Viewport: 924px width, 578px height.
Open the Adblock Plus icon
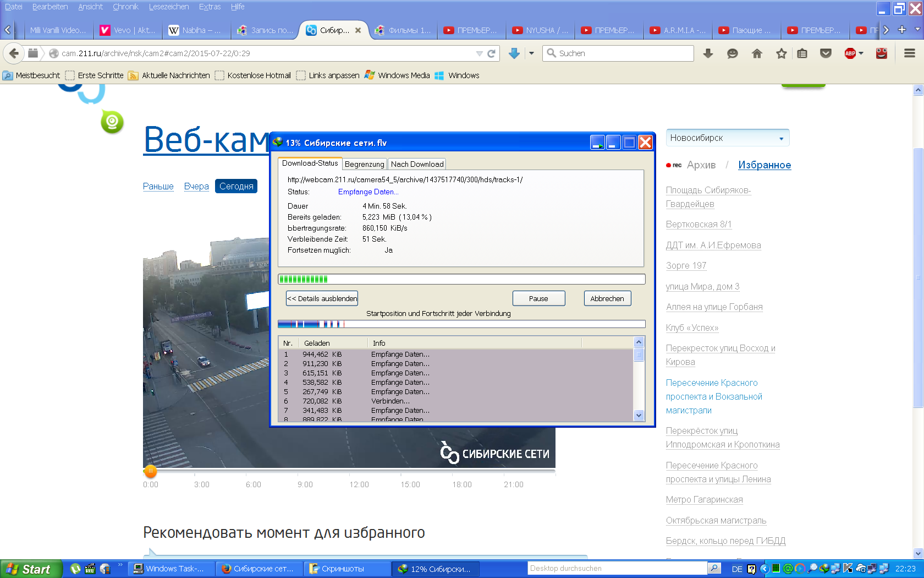tap(850, 53)
